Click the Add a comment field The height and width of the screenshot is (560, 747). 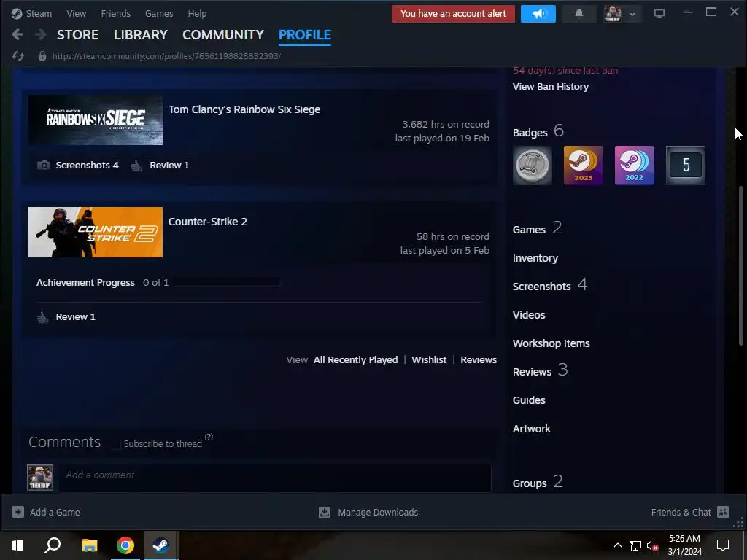tap(275, 478)
